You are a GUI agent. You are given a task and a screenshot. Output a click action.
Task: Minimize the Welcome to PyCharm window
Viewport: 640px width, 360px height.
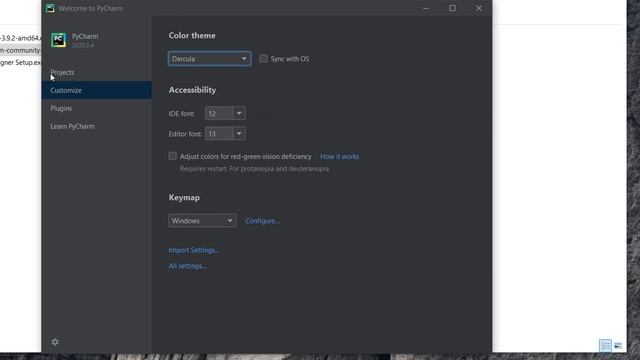(x=426, y=8)
